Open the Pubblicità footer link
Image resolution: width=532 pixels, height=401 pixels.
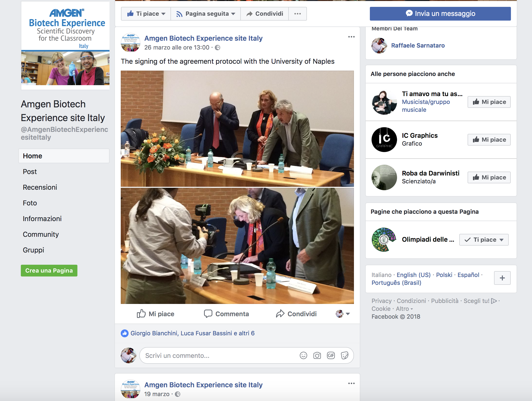coord(445,301)
